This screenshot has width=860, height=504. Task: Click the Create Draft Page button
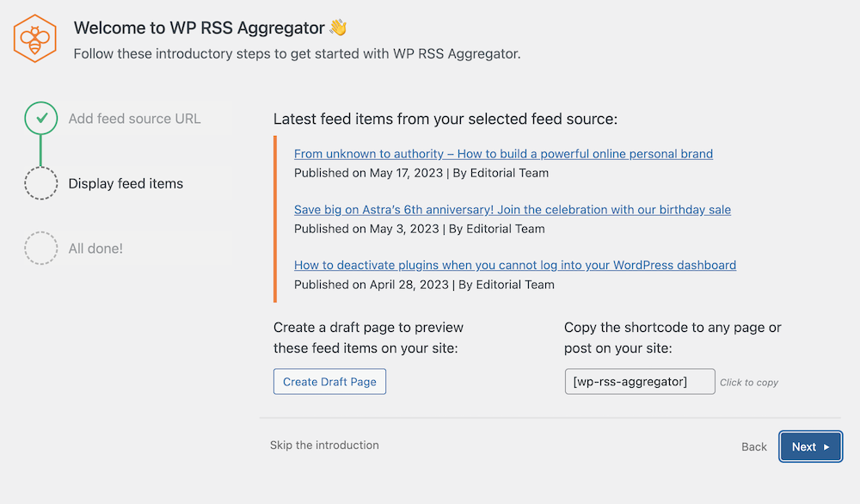329,382
